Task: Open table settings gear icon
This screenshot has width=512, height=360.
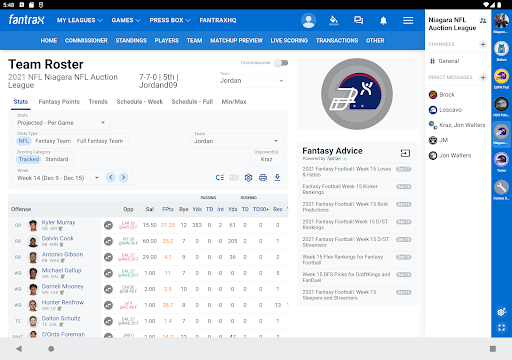Action: [x=248, y=178]
